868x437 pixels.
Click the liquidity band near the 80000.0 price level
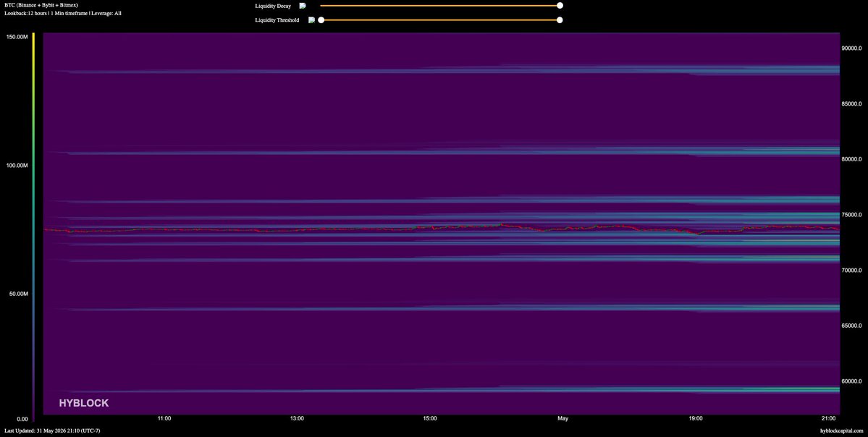(442, 151)
